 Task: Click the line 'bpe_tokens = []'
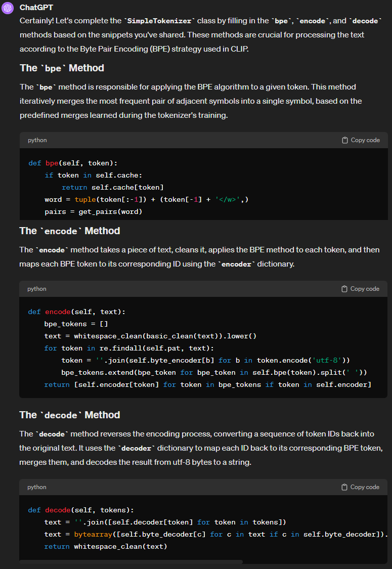coord(76,324)
